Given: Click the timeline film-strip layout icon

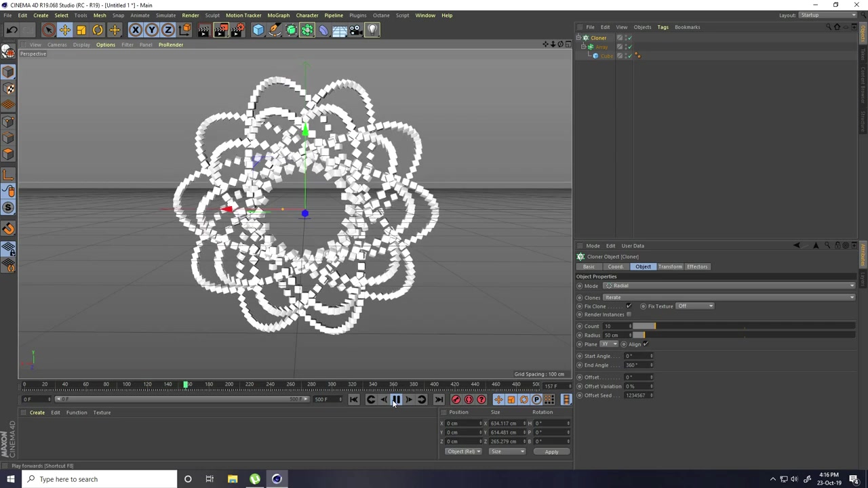Looking at the screenshot, I should pos(566,400).
